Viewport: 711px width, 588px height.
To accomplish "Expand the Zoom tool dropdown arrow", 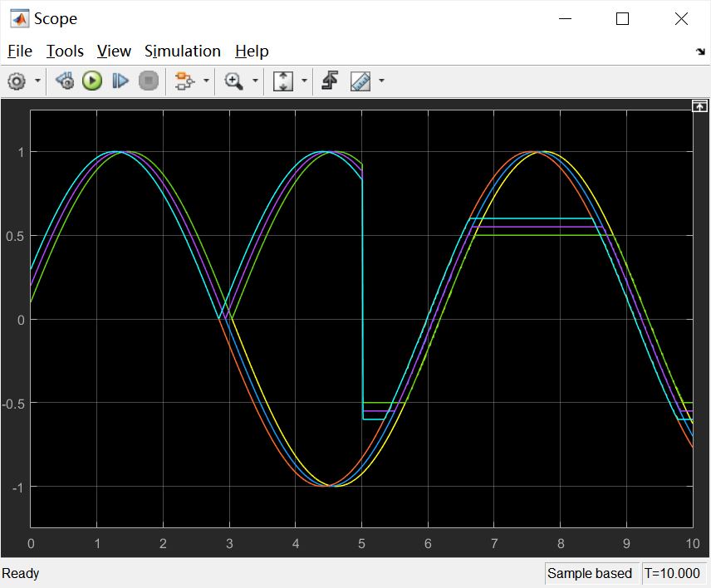I will tap(255, 81).
